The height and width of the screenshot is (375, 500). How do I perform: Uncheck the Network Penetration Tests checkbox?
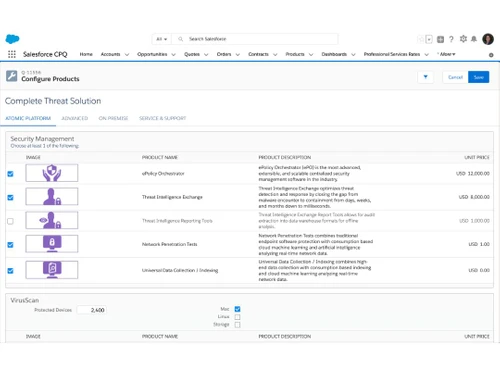[10, 245]
